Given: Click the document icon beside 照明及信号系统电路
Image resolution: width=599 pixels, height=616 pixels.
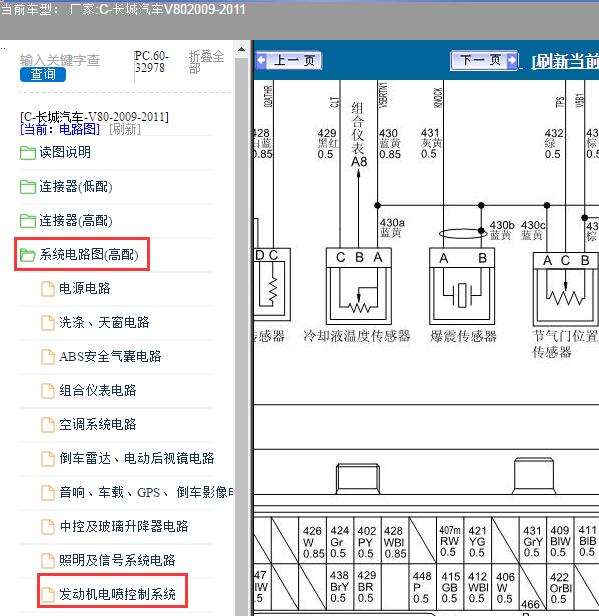Looking at the screenshot, I should point(48,561).
